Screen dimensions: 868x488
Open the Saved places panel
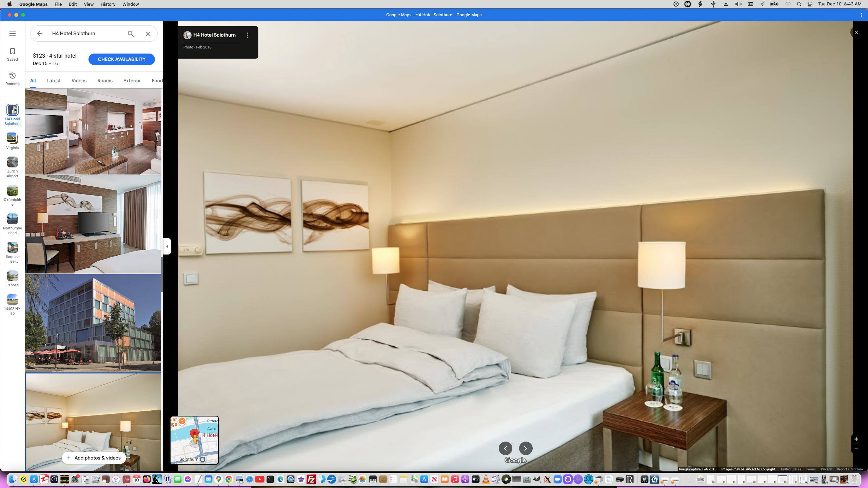pos(13,54)
